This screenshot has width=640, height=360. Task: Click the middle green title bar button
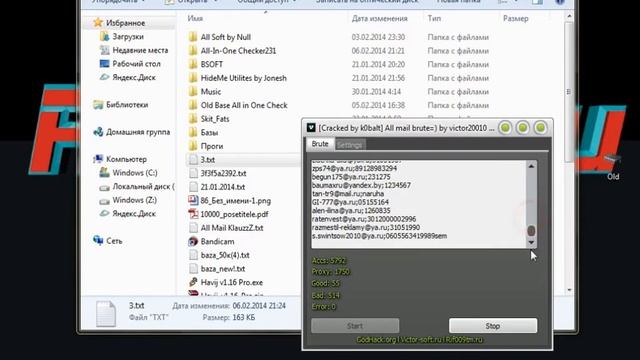522,128
